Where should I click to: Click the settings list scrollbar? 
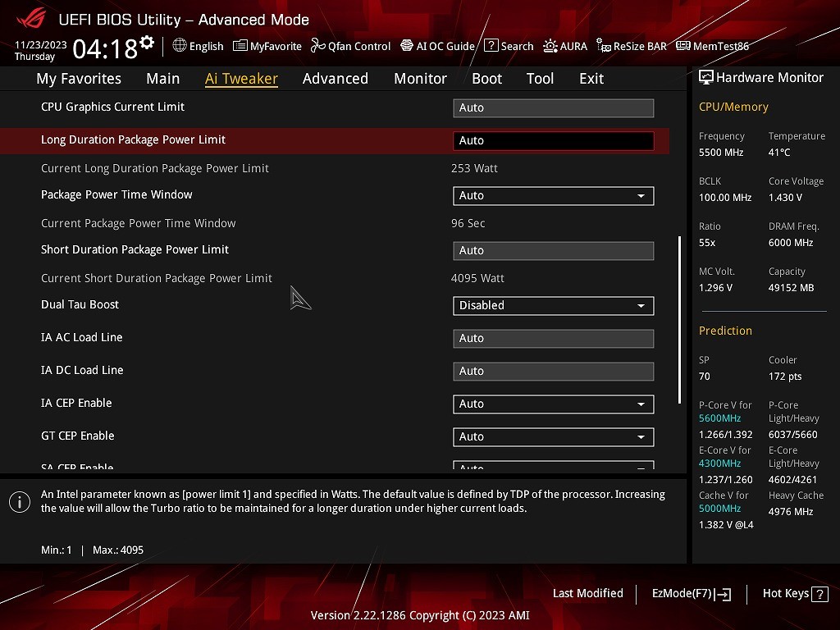(x=679, y=320)
